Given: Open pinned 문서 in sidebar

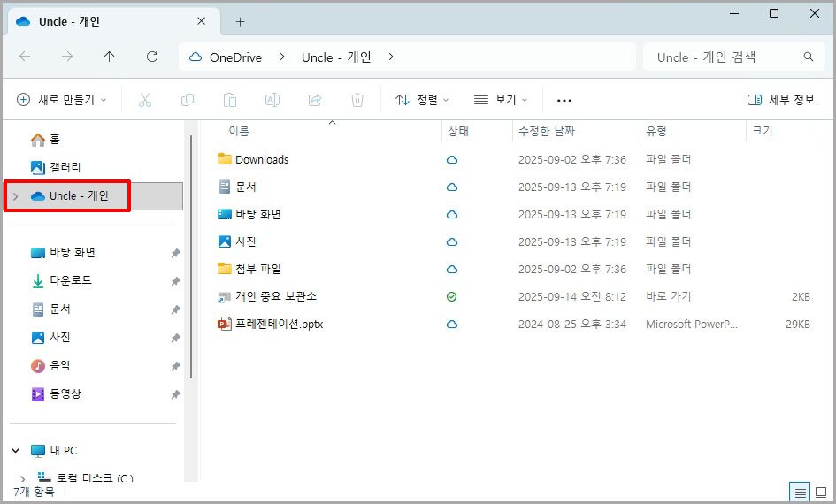Looking at the screenshot, I should [x=51, y=309].
